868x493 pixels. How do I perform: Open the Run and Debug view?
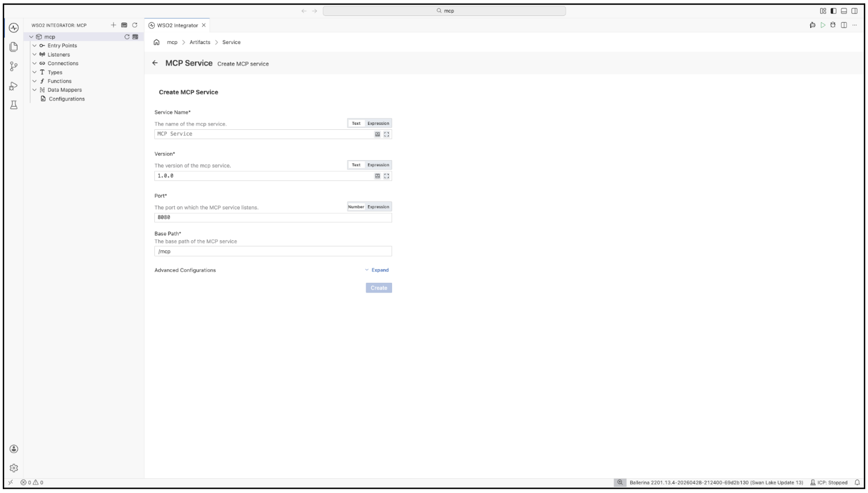coord(14,86)
